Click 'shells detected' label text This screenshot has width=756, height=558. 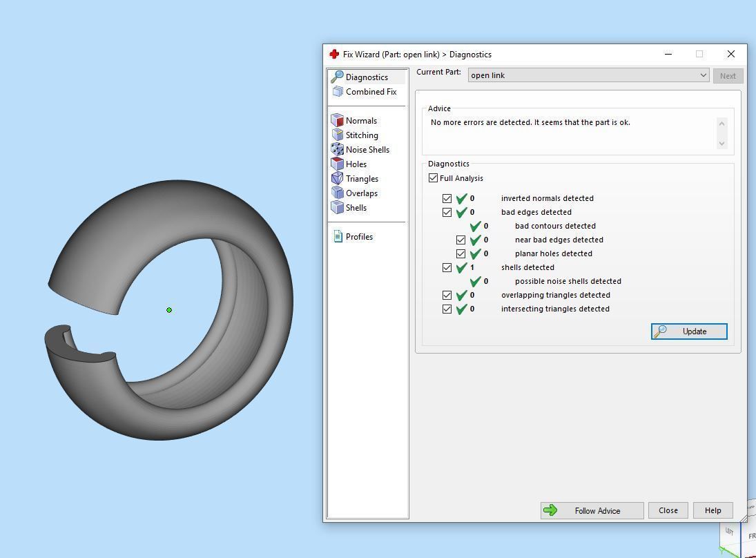click(527, 267)
